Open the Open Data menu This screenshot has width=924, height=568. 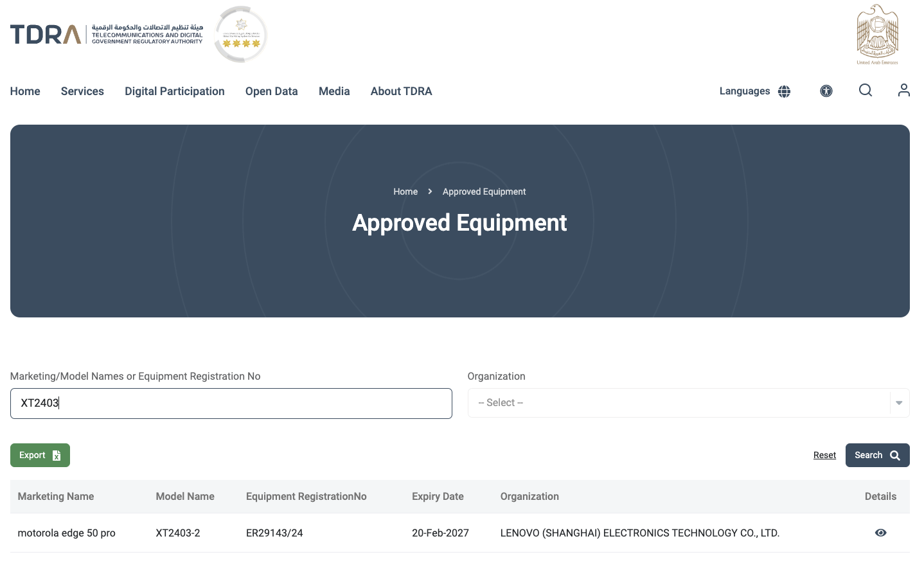pyautogui.click(x=272, y=91)
